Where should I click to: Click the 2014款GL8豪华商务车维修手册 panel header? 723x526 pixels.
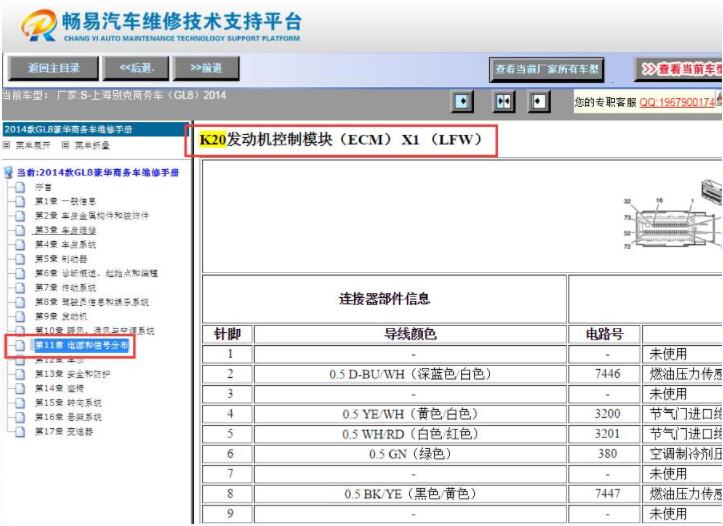pyautogui.click(x=94, y=129)
